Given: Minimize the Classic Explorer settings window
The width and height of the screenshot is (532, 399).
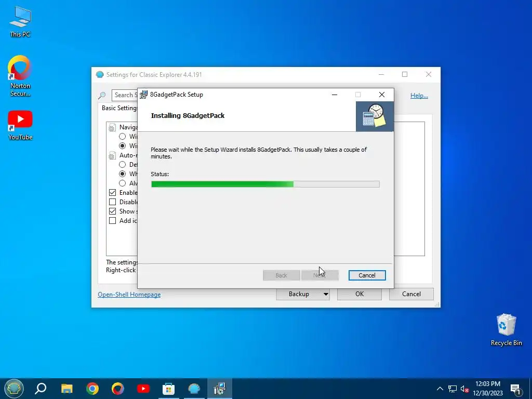Looking at the screenshot, I should (381, 75).
